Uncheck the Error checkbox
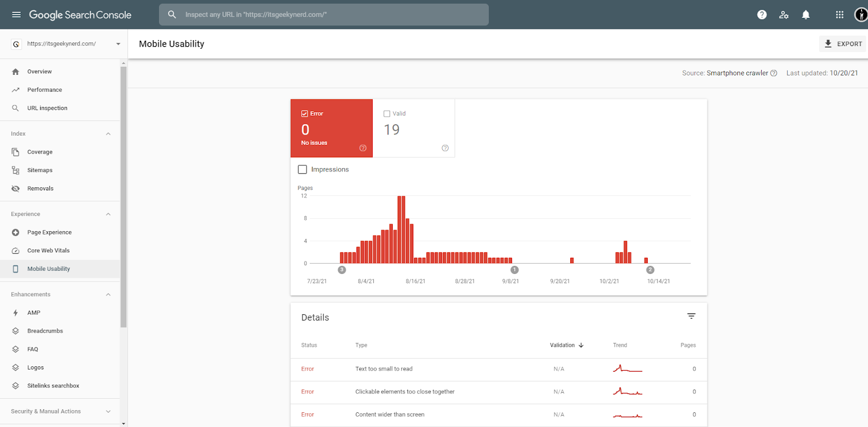 point(304,114)
